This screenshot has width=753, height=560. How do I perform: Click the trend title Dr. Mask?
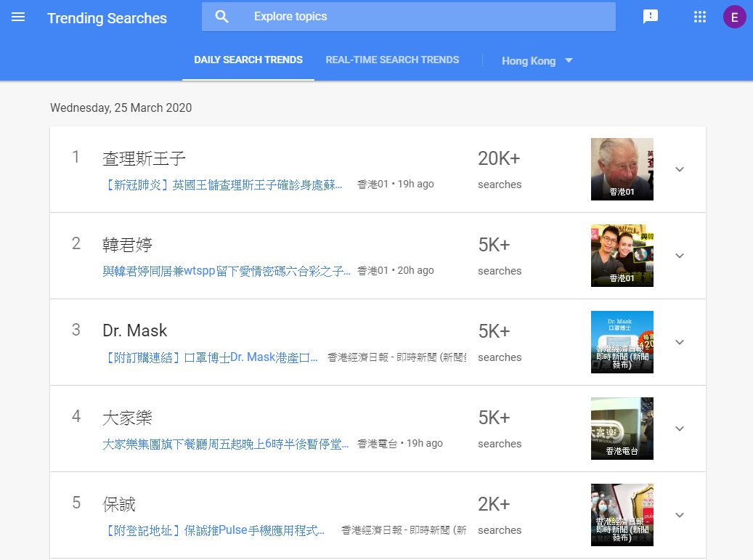click(135, 331)
